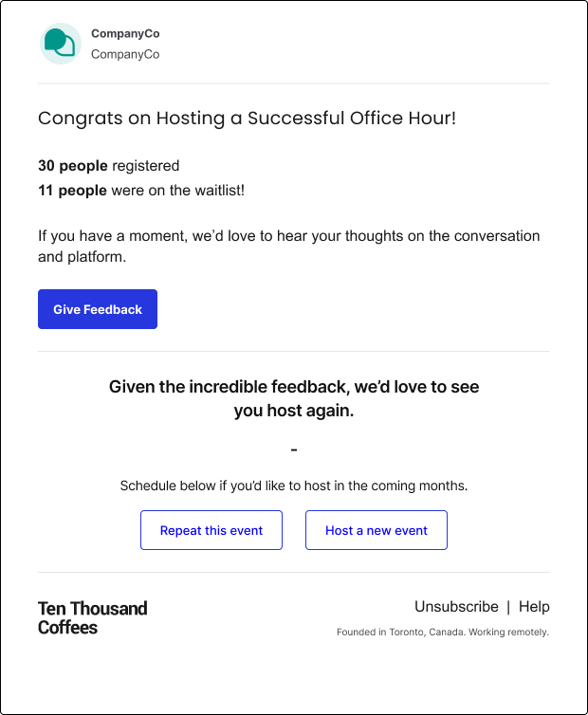Click the host again bold heading

294,398
